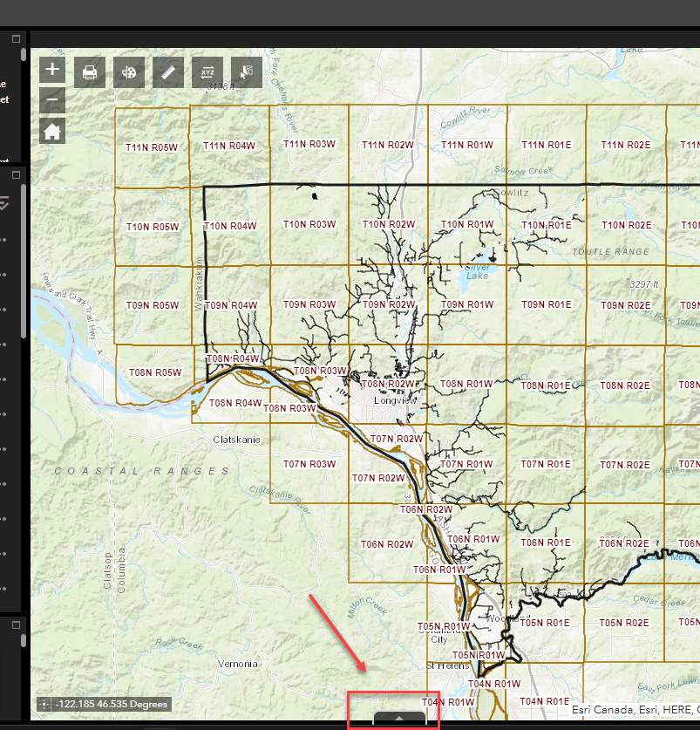Open the drawing palette tool
This screenshot has height=730, width=700.
coord(128,72)
